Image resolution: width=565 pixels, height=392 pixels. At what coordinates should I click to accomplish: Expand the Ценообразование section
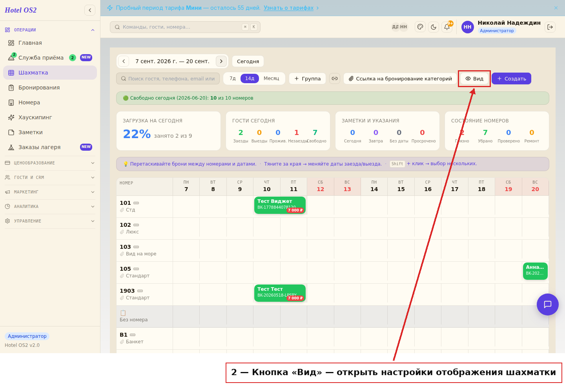click(x=50, y=163)
